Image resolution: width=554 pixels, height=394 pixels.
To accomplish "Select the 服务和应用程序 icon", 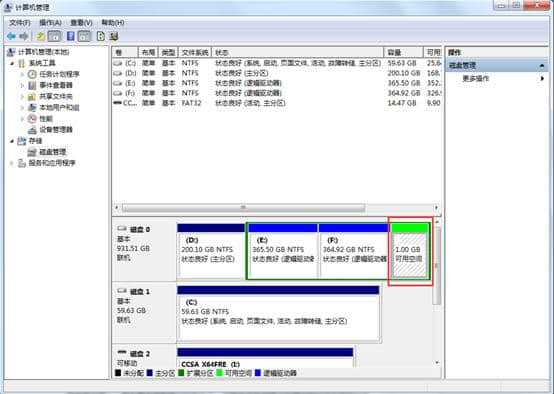I will tap(22, 163).
